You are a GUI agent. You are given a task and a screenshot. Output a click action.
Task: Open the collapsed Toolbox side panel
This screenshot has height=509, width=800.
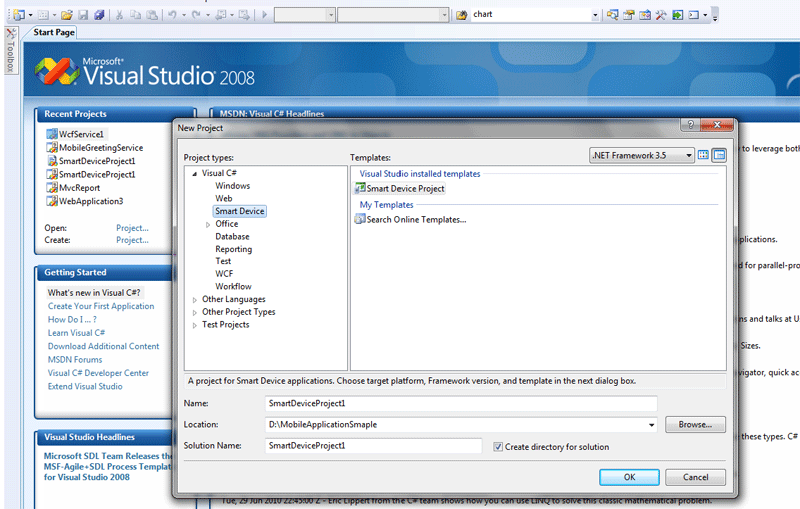(x=11, y=50)
